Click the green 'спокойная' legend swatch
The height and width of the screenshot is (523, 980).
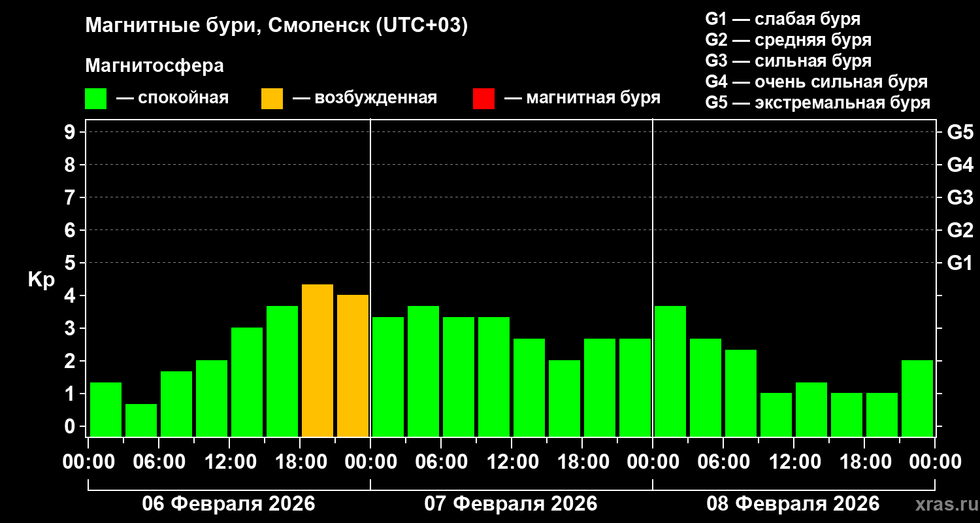pos(96,99)
